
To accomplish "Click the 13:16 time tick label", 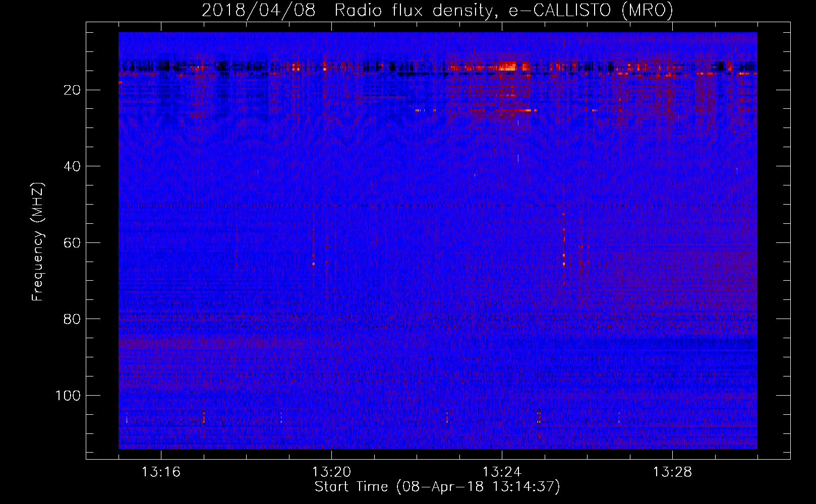I will point(161,472).
